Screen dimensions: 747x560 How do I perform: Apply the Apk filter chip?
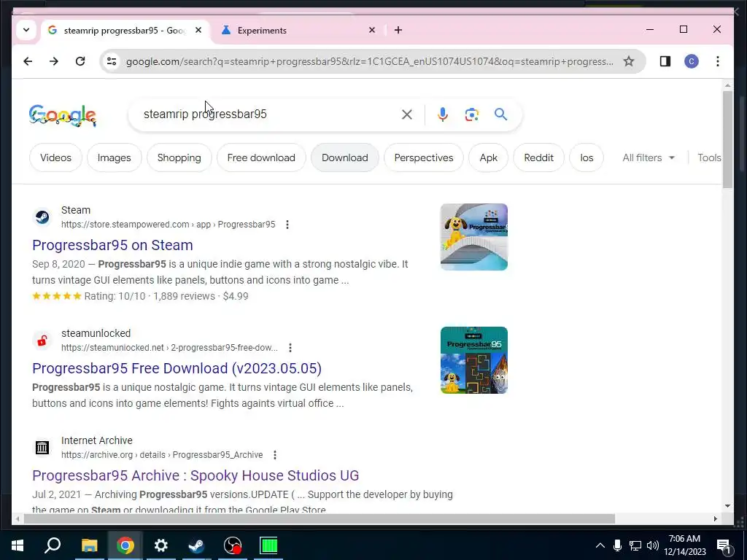(488, 157)
